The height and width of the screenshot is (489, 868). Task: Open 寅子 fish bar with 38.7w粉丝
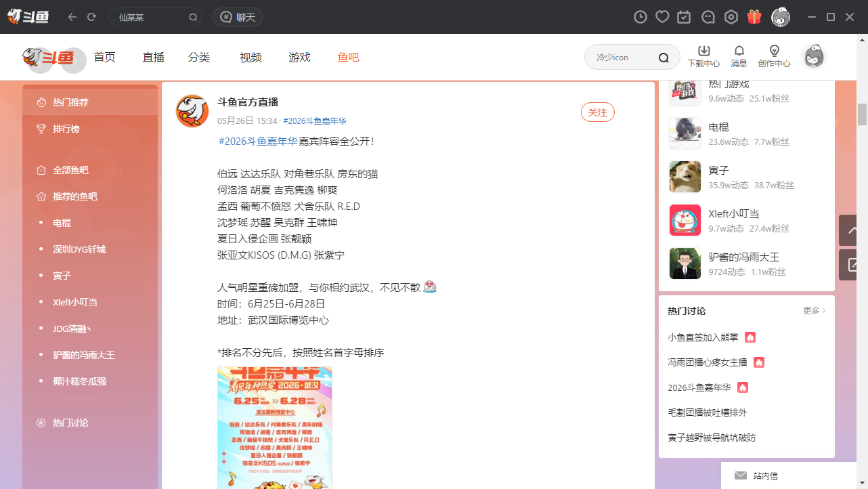point(747,177)
